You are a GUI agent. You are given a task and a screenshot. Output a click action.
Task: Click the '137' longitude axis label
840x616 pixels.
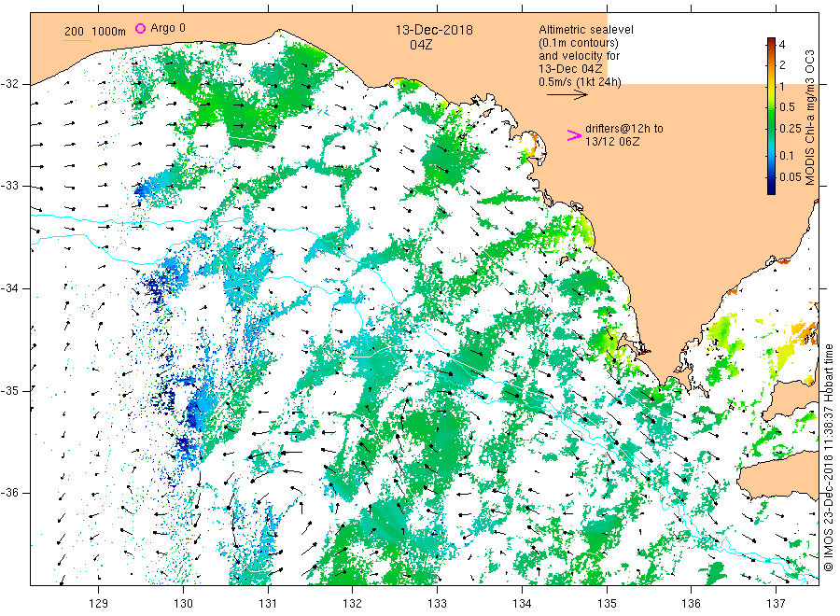pos(776,604)
